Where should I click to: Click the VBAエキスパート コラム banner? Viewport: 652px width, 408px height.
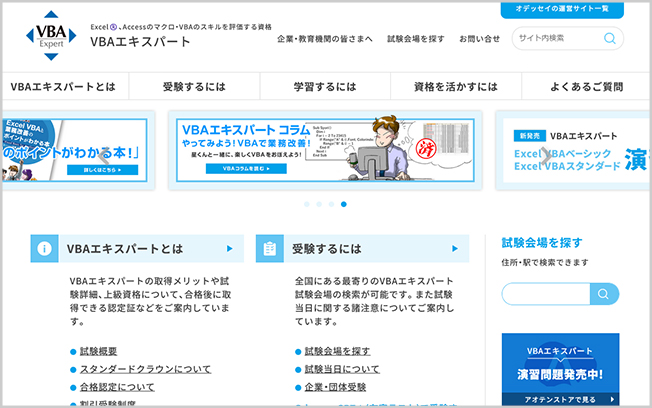(325, 150)
